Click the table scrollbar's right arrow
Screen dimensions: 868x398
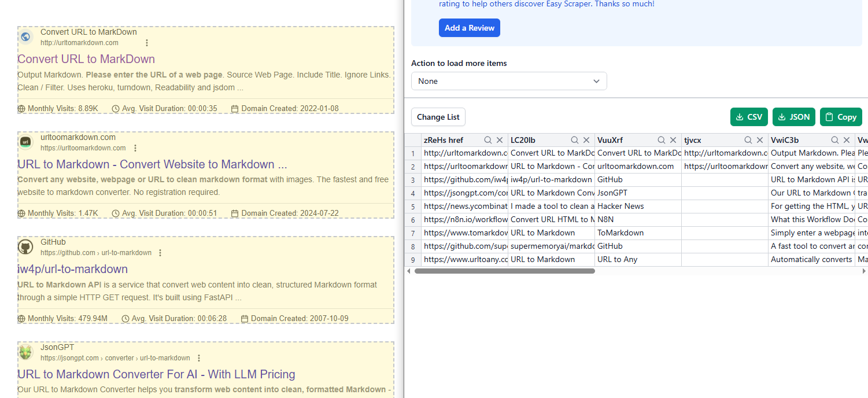point(864,271)
